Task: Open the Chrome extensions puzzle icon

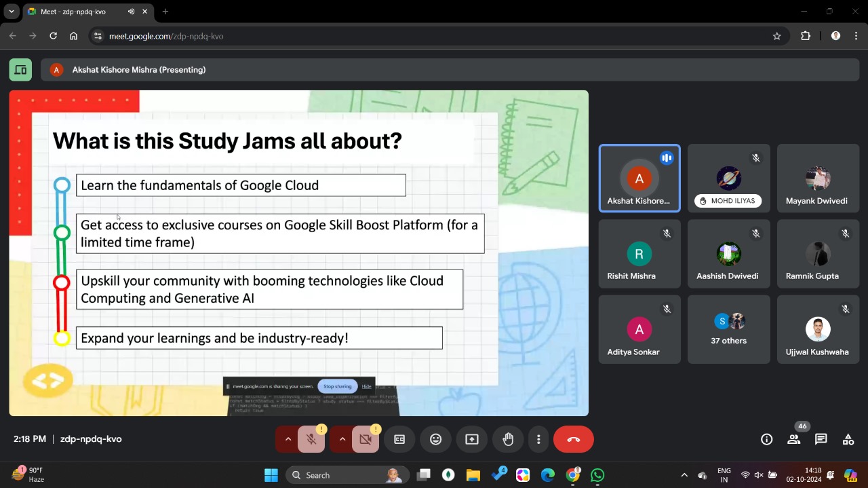Action: pyautogui.click(x=806, y=36)
